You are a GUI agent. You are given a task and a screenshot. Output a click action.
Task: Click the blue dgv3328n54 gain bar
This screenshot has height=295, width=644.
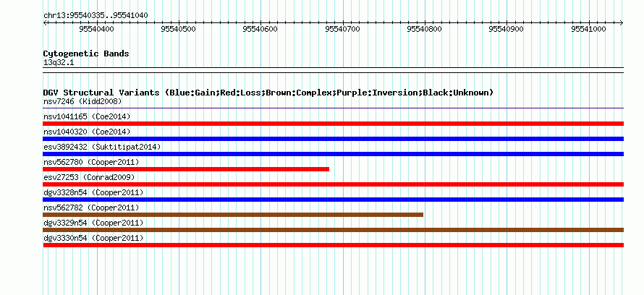click(334, 200)
